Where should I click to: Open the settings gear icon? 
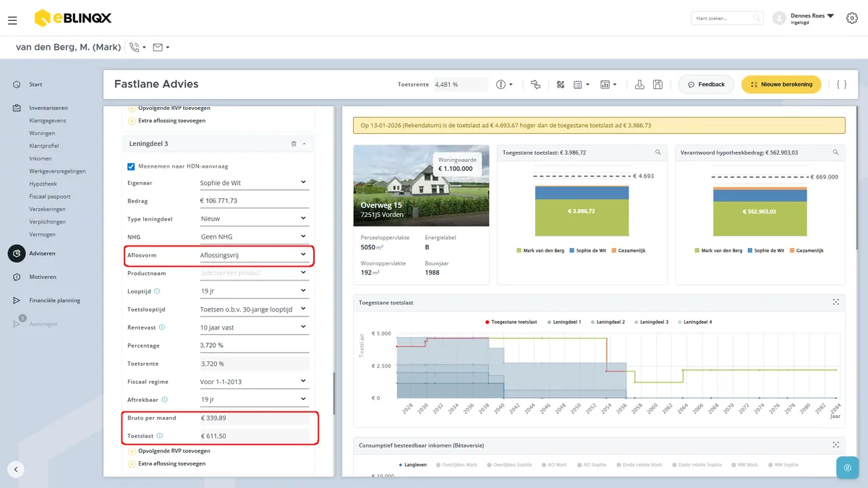click(851, 18)
